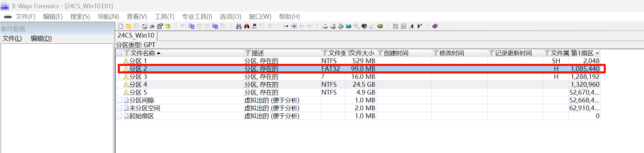This screenshot has height=153, width=644.
Task: Open the 查看(V) menu
Action: point(137,17)
